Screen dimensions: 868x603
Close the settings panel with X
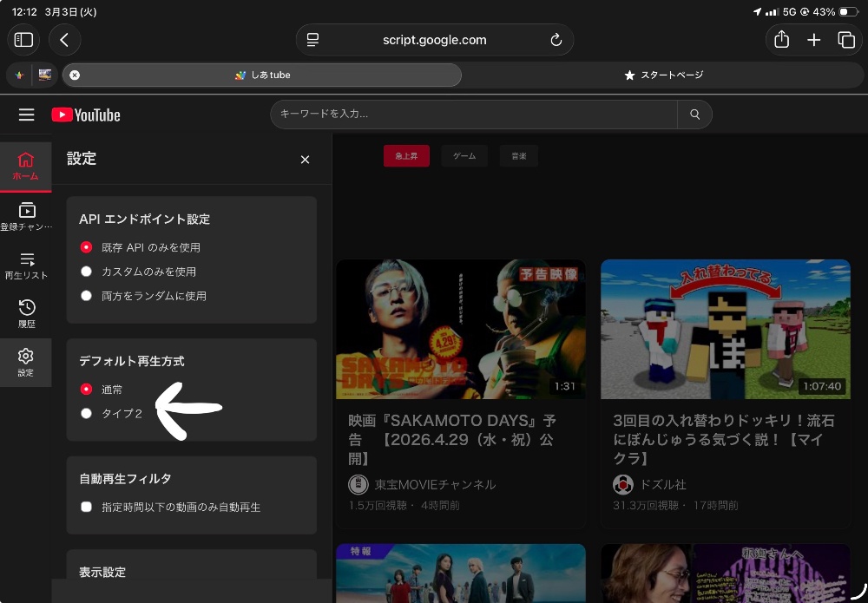[305, 160]
